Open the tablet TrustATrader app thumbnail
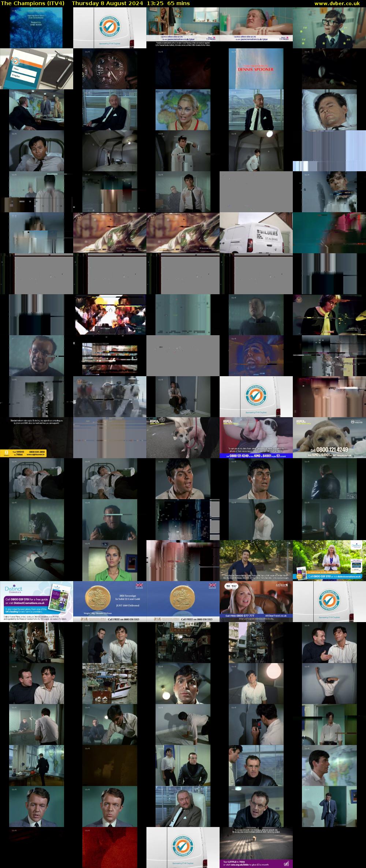 point(37,69)
